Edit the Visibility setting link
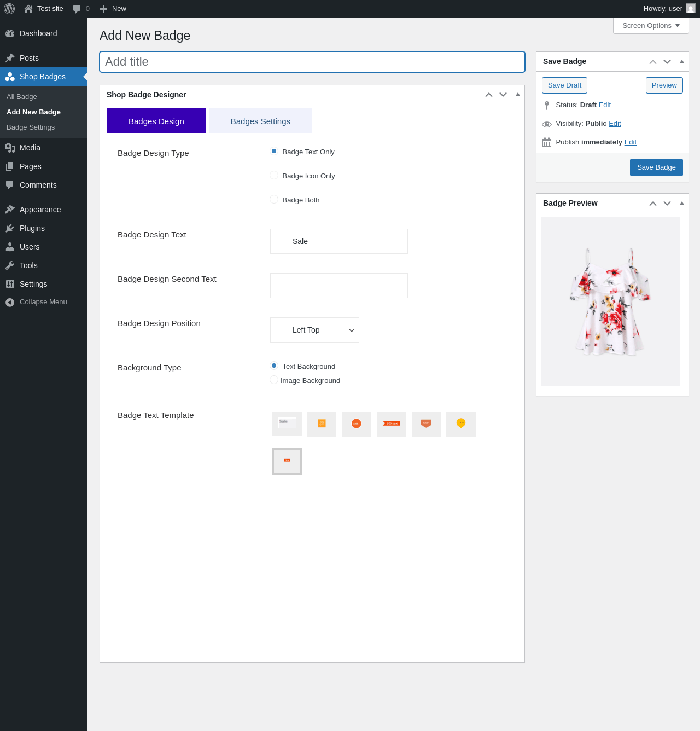The width and height of the screenshot is (700, 731). [615, 124]
